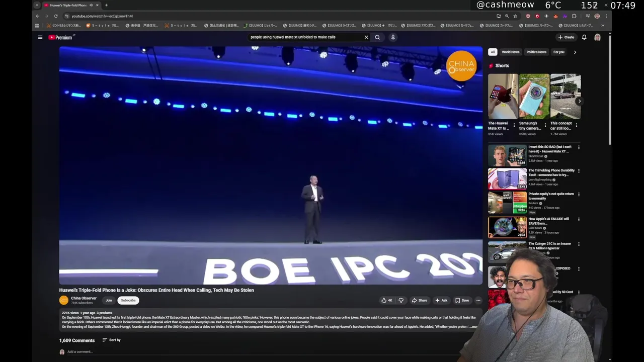Open This concept car short

[566, 97]
